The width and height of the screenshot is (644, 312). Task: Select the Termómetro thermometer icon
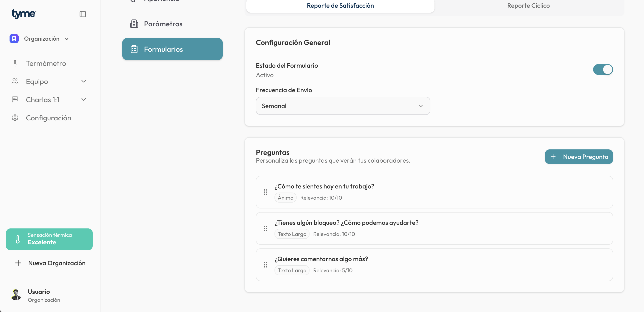pos(15,63)
